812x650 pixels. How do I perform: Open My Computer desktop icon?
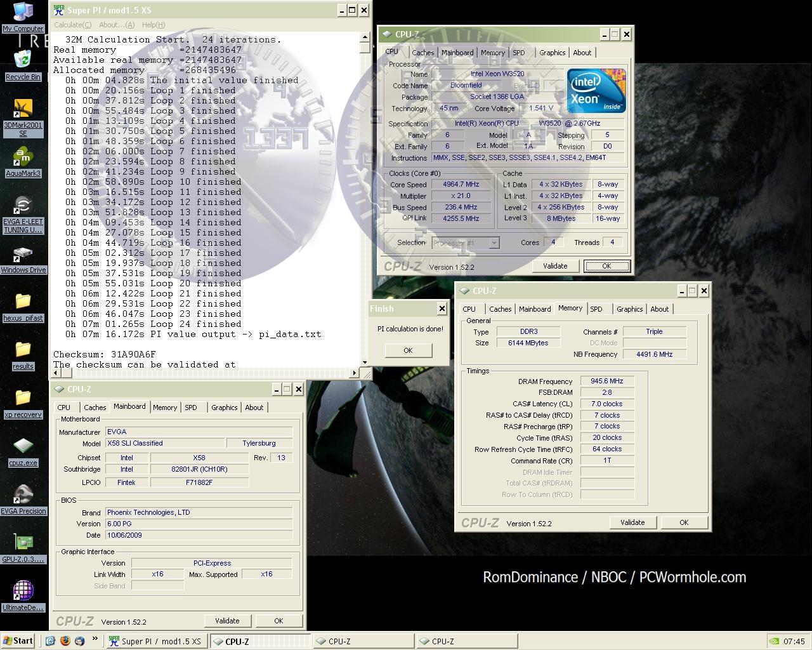tap(23, 17)
